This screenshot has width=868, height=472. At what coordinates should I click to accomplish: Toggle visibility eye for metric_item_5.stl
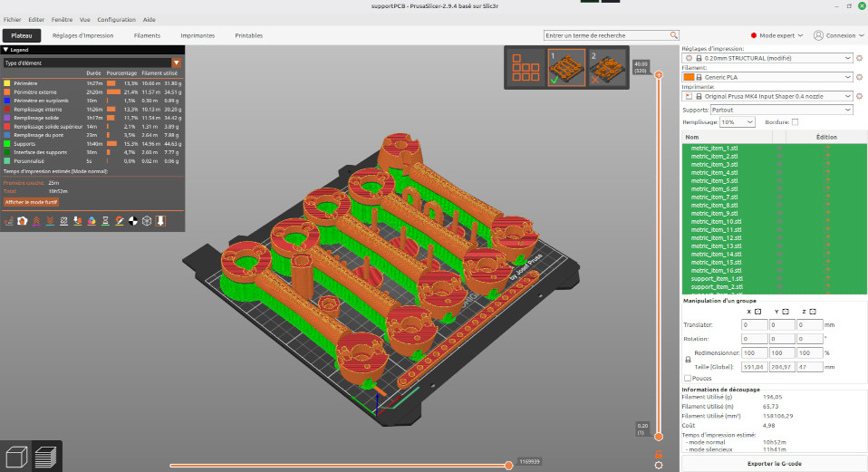coord(779,180)
